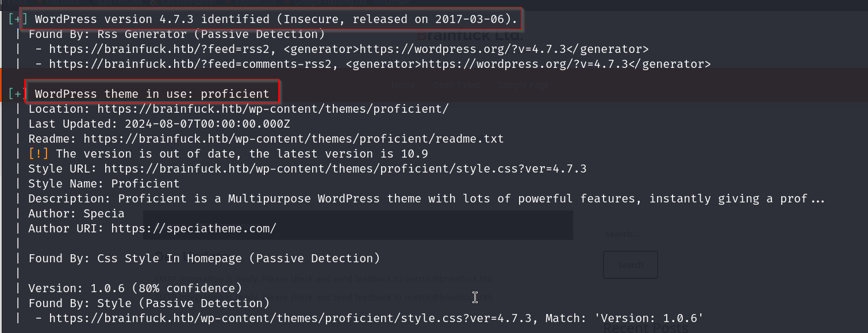The height and width of the screenshot is (333, 868).
Task: Click the Recent Posts heading
Action: pyautogui.click(x=645, y=327)
